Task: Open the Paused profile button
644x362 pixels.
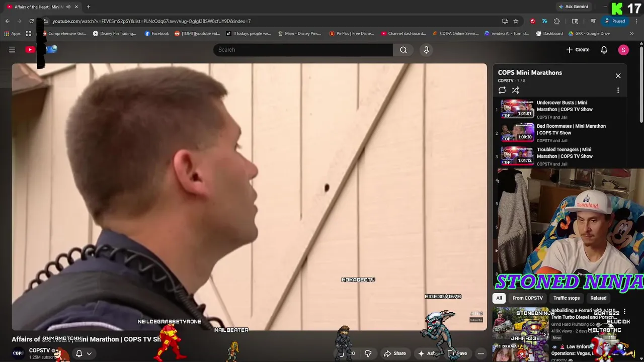Action: pos(615,21)
